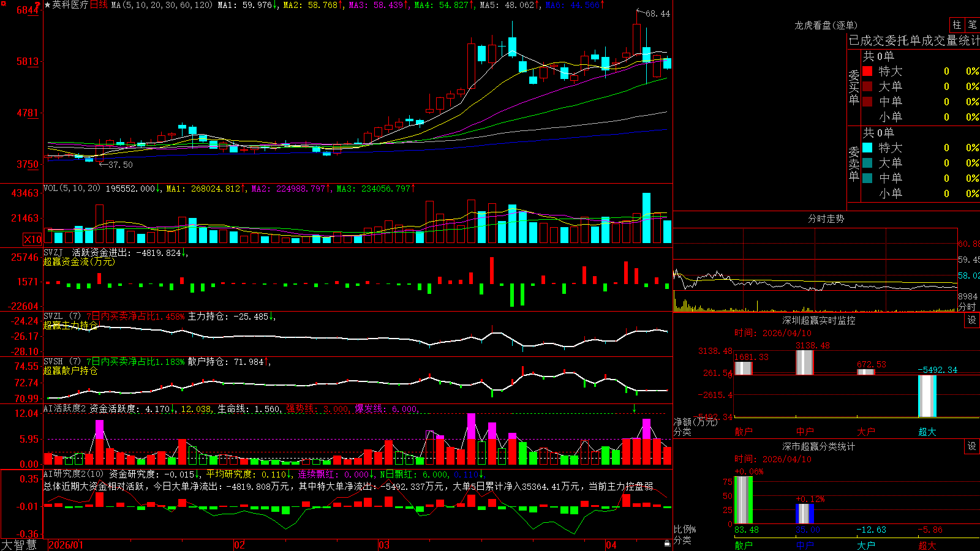The height and width of the screenshot is (551, 980).
Task: Click the 委买单 section label
Action: coord(854,87)
